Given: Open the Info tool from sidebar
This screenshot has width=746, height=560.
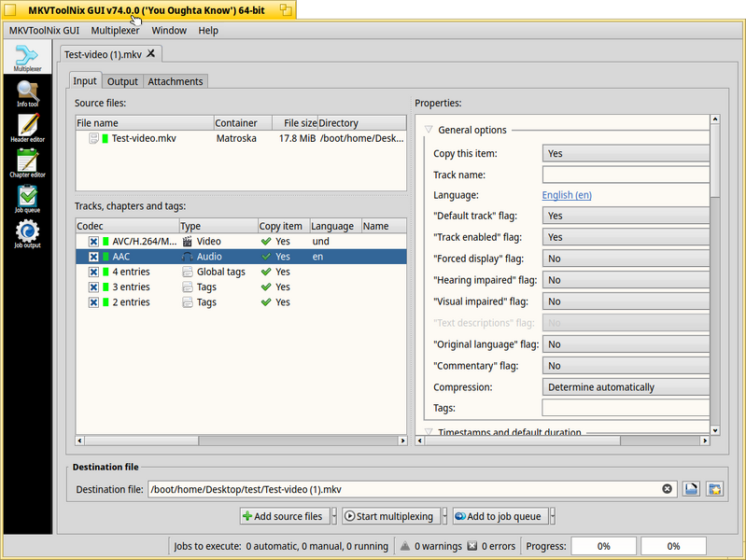Looking at the screenshot, I should click(x=27, y=93).
